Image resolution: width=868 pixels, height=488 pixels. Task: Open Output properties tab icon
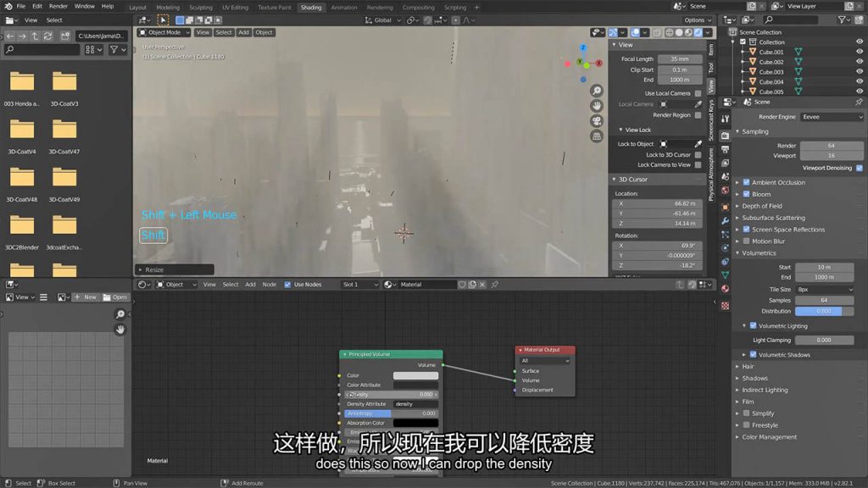(726, 149)
